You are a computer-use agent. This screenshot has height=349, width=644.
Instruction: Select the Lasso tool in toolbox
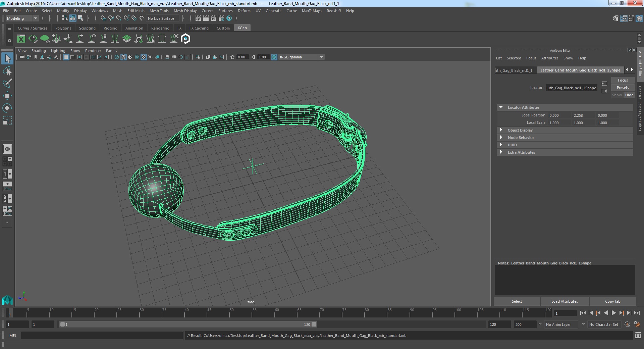pyautogui.click(x=7, y=71)
